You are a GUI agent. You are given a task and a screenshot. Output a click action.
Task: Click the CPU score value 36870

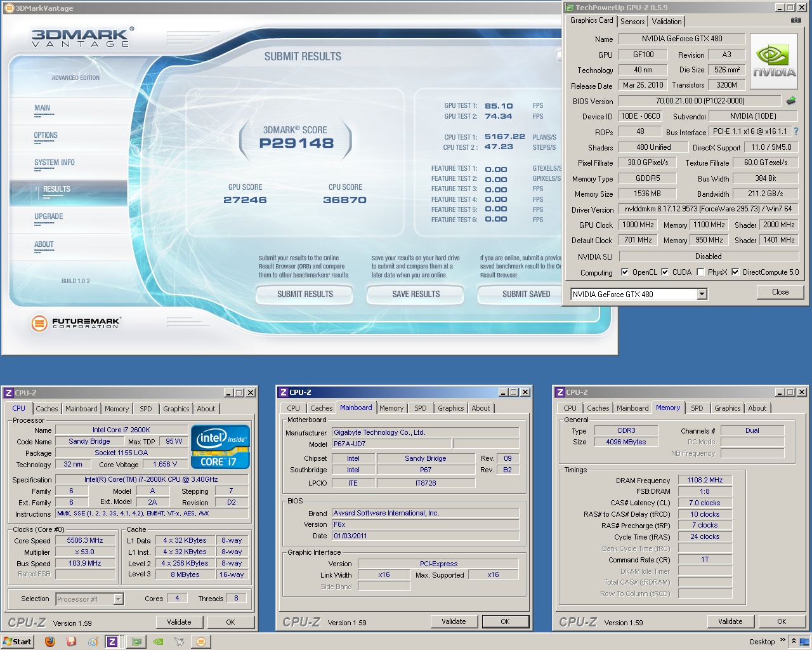click(345, 200)
